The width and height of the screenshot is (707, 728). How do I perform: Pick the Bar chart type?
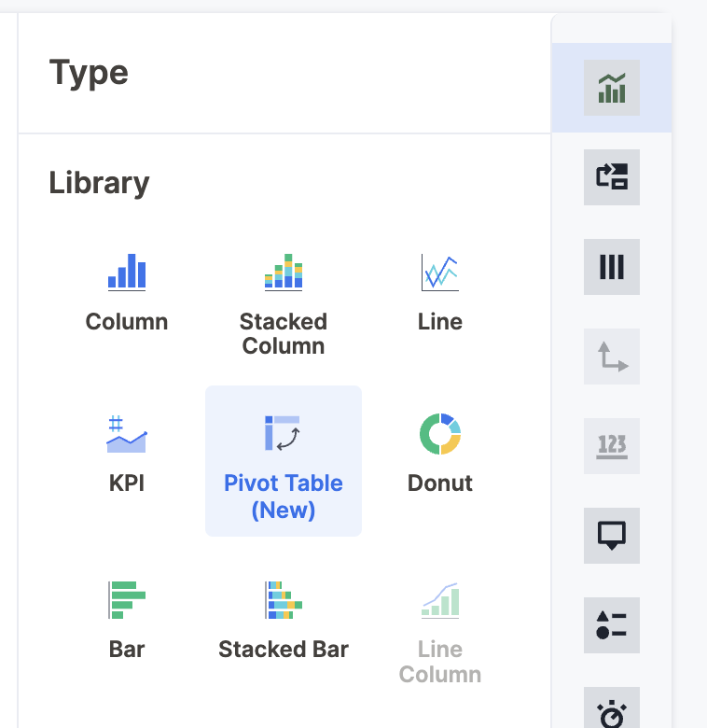point(127,600)
